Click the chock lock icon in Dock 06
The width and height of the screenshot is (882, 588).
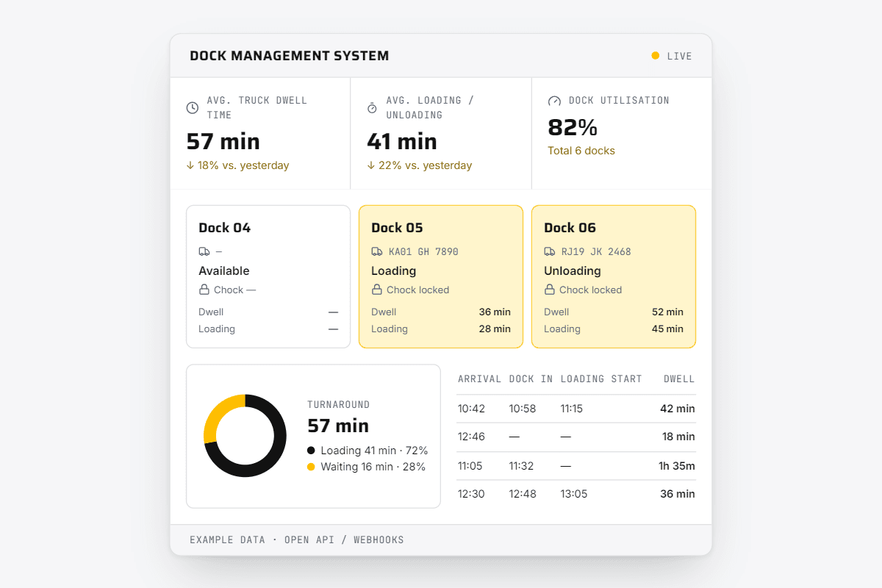550,290
